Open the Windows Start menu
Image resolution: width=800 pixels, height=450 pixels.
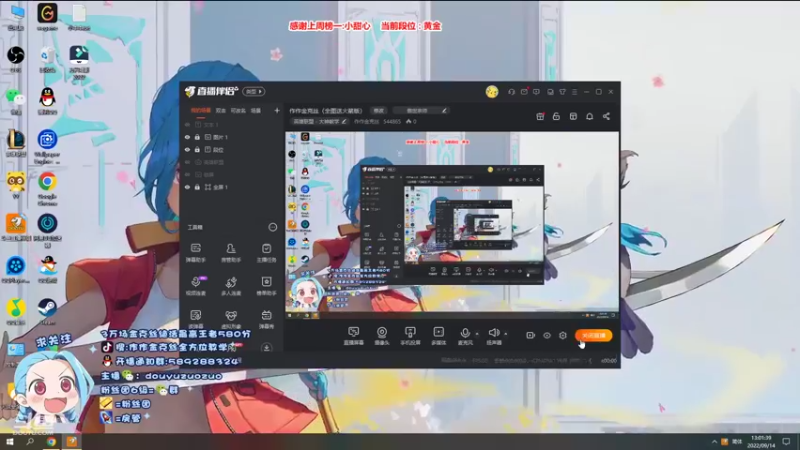pyautogui.click(x=9, y=442)
